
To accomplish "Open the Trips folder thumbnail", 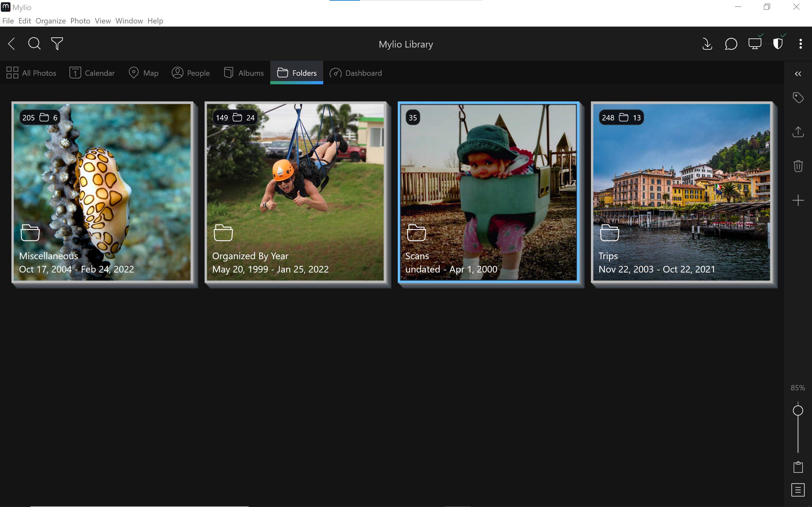I will coord(681,192).
